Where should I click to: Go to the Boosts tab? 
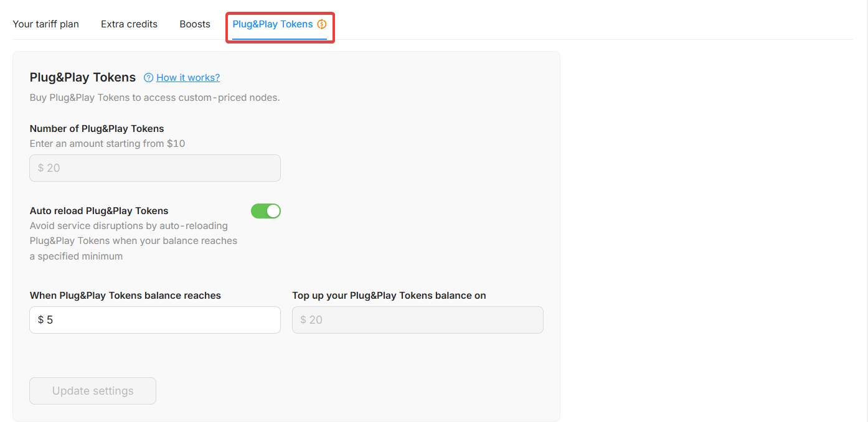pos(195,24)
